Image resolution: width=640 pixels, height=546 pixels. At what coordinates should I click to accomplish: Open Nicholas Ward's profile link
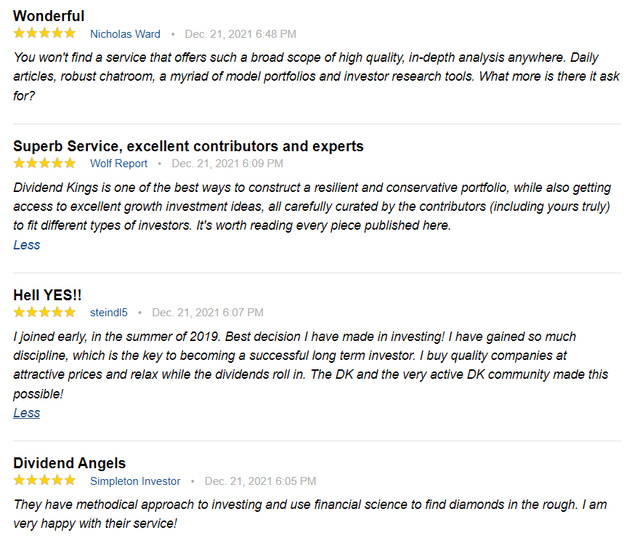pos(125,34)
